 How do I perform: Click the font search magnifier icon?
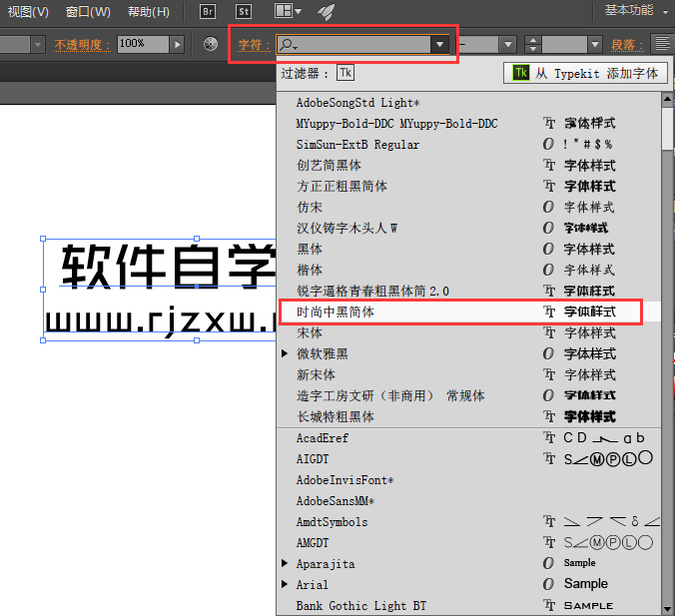click(288, 44)
